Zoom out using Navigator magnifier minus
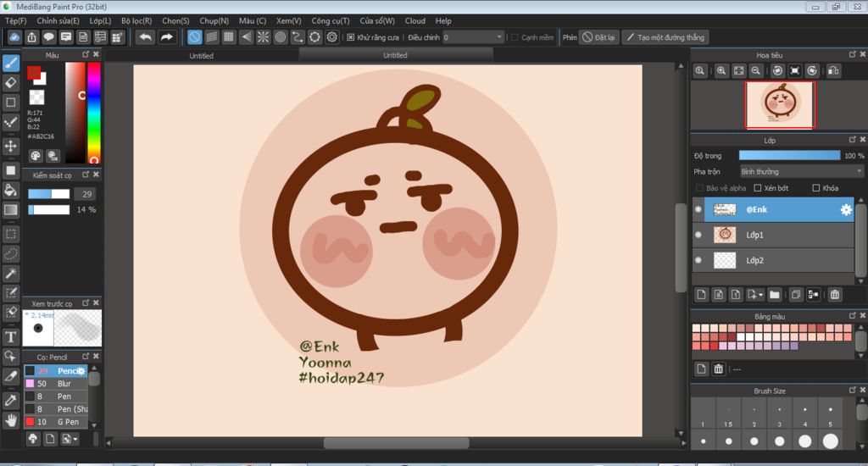Viewport: 868px width, 466px height. 755,71
